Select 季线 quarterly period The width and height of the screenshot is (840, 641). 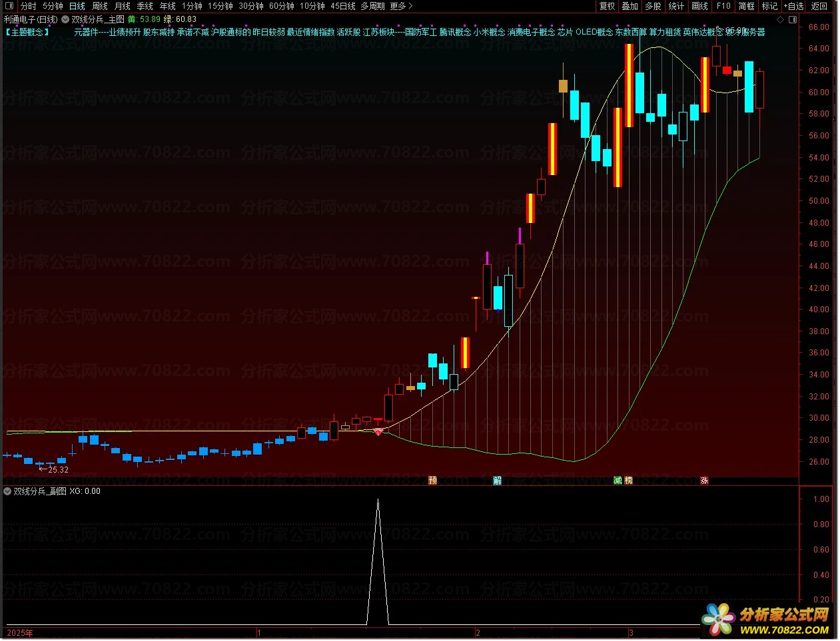pyautogui.click(x=145, y=6)
